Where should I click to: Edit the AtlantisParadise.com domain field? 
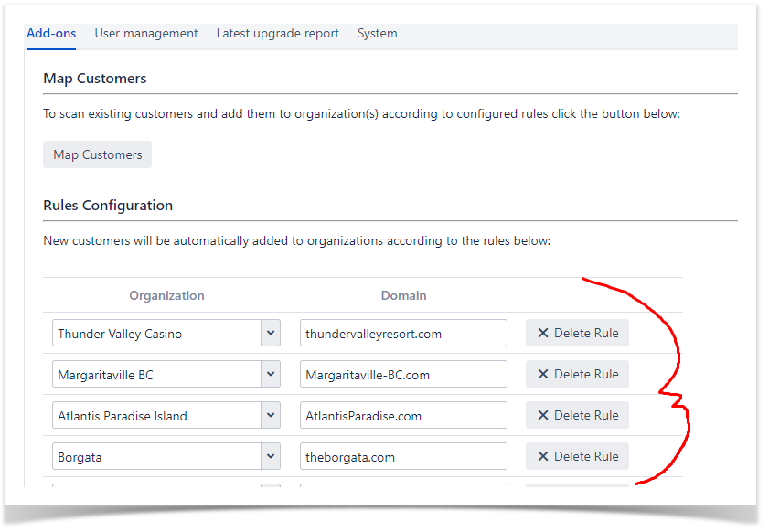click(x=402, y=416)
